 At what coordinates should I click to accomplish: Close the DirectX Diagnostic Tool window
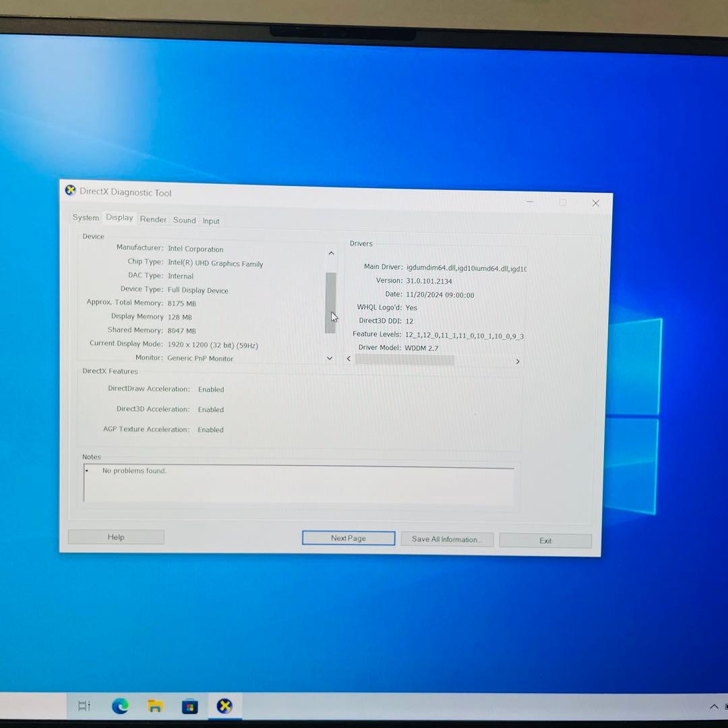596,203
